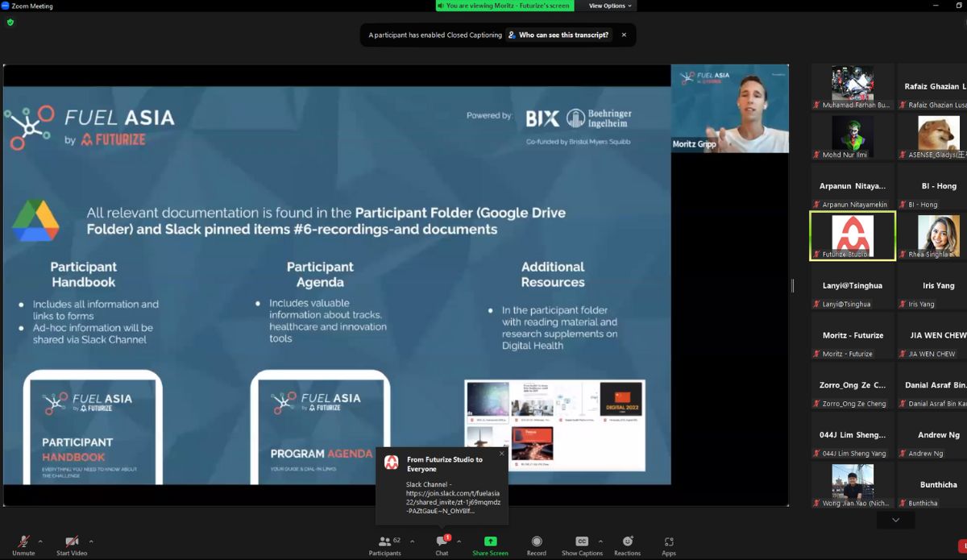Select the Muhamad Farhan participant tile
Screen dimensions: 967x560
tap(853, 88)
